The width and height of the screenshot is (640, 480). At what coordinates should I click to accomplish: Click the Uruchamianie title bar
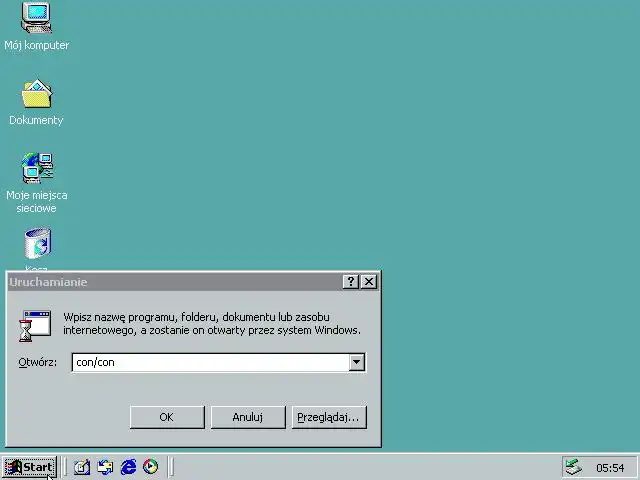pos(176,282)
